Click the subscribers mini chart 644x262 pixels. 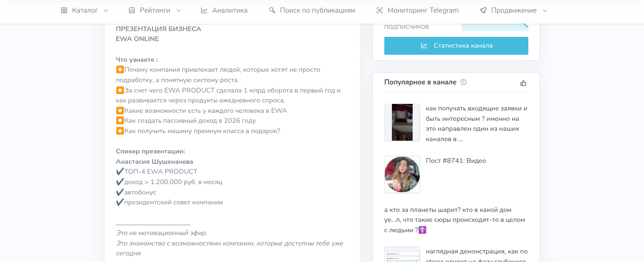pyautogui.click(x=495, y=27)
